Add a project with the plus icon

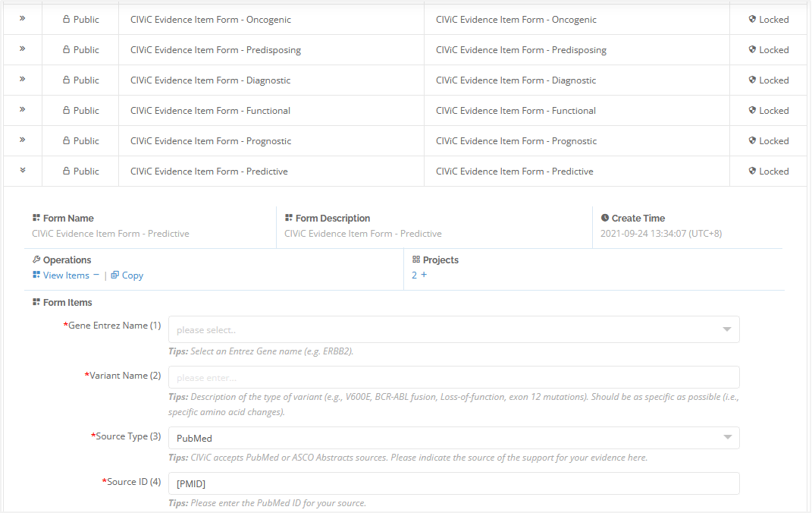[x=424, y=275]
